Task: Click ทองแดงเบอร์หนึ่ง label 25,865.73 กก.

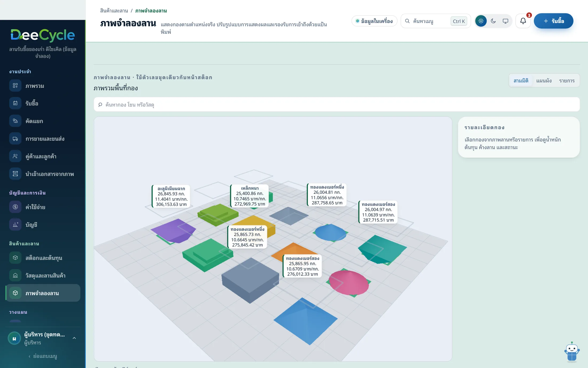Action: (x=247, y=237)
